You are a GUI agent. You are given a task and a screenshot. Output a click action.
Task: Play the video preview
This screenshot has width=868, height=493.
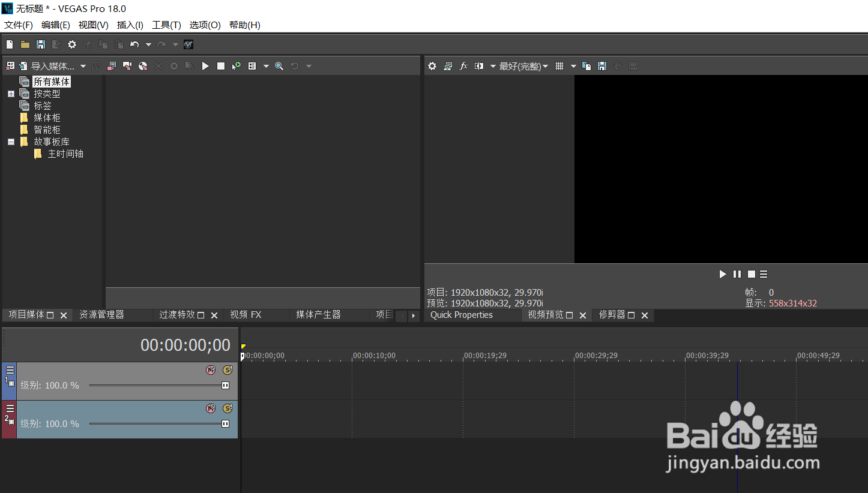(x=723, y=274)
